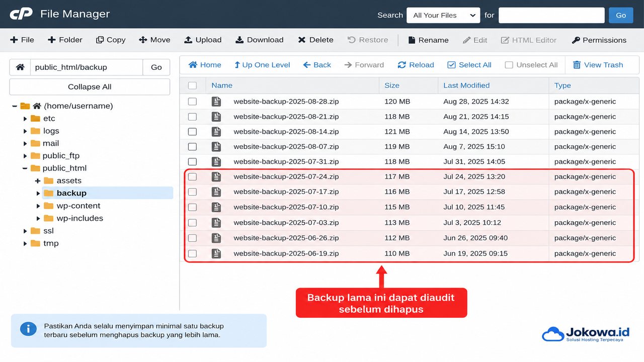This screenshot has height=362, width=644.
Task: Open the All Your Files search dropdown
Action: 443,15
